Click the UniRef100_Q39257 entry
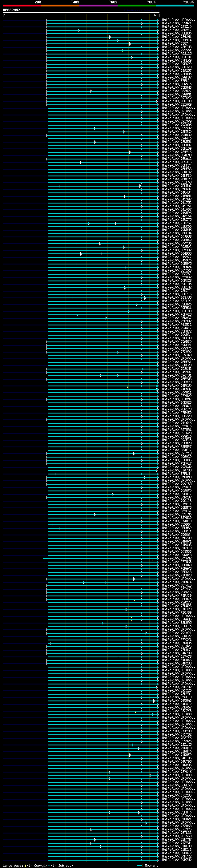Image resolution: width=197 pixels, height=868 pixels. pyautogui.click(x=177, y=71)
